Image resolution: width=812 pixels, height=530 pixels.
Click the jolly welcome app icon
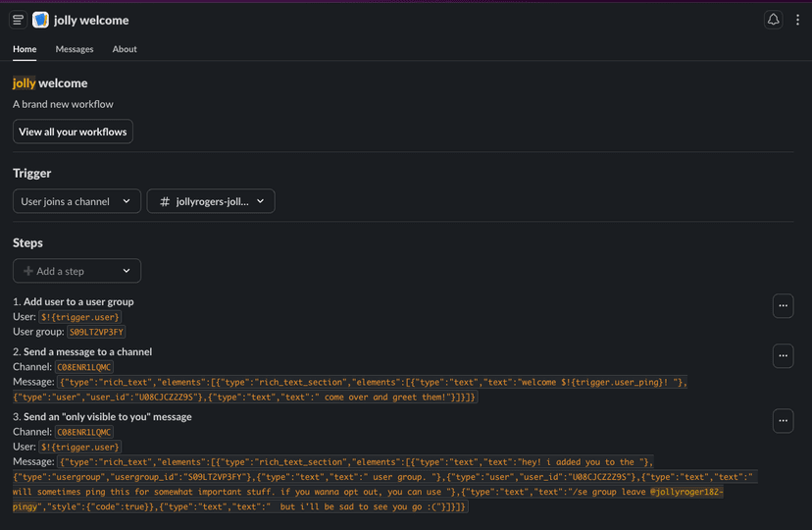[x=40, y=20]
